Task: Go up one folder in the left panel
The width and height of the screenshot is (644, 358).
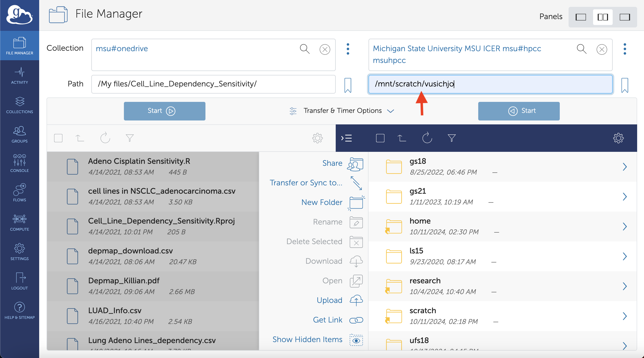Action: pyautogui.click(x=80, y=138)
